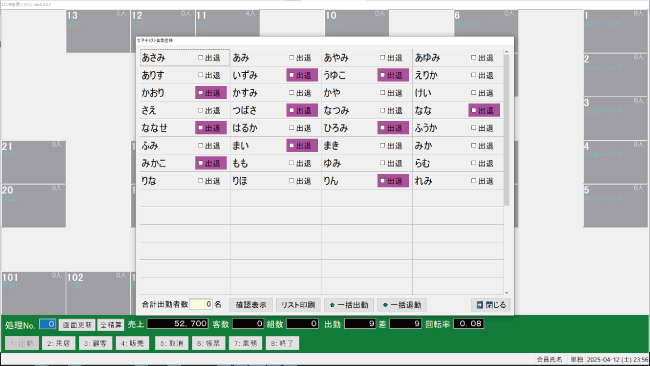Viewport: 650px width, 366px height.
Task: Click the 一括出勤 bulk attendance button
Action: [x=349, y=305]
